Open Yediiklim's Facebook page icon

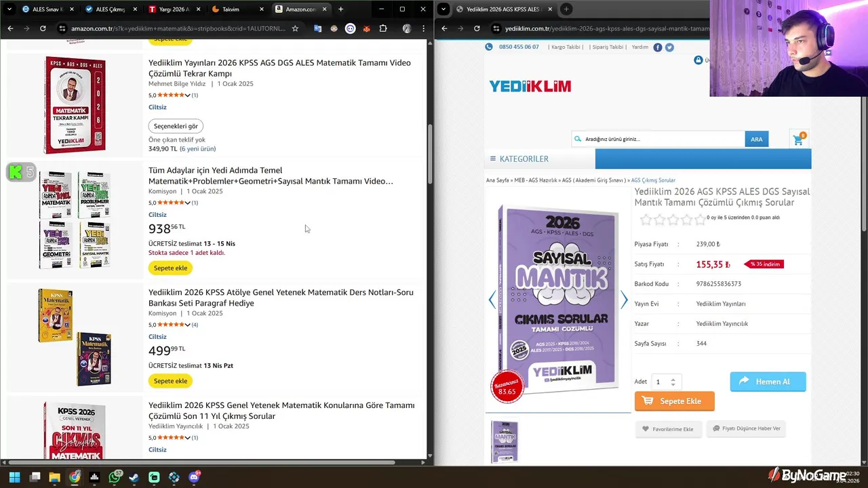click(x=658, y=47)
